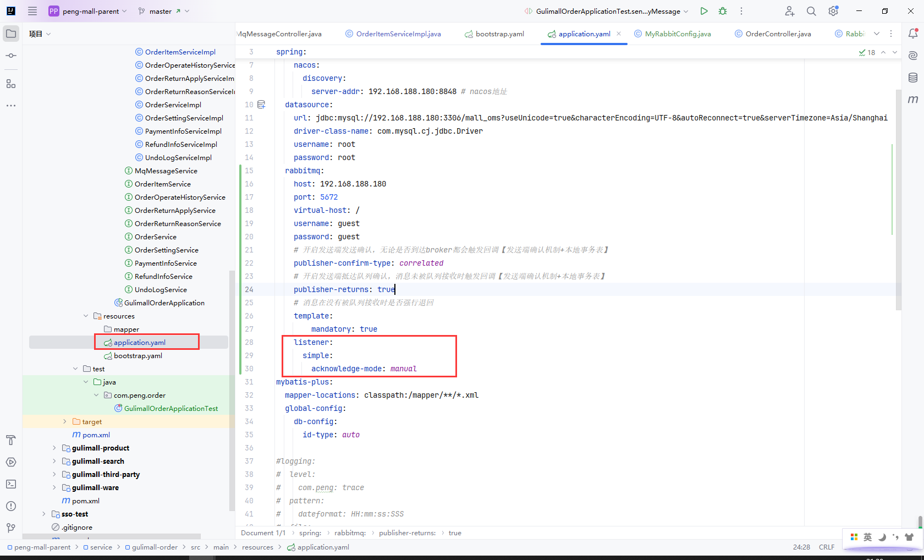Expand the gulimall-product module
The height and width of the screenshot is (560, 924).
tap(54, 448)
